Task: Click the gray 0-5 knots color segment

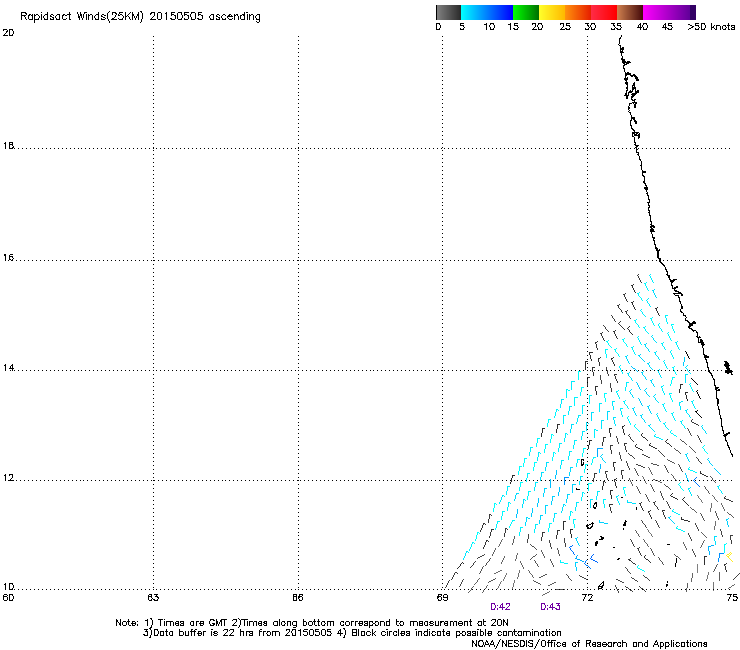Action: coord(448,12)
